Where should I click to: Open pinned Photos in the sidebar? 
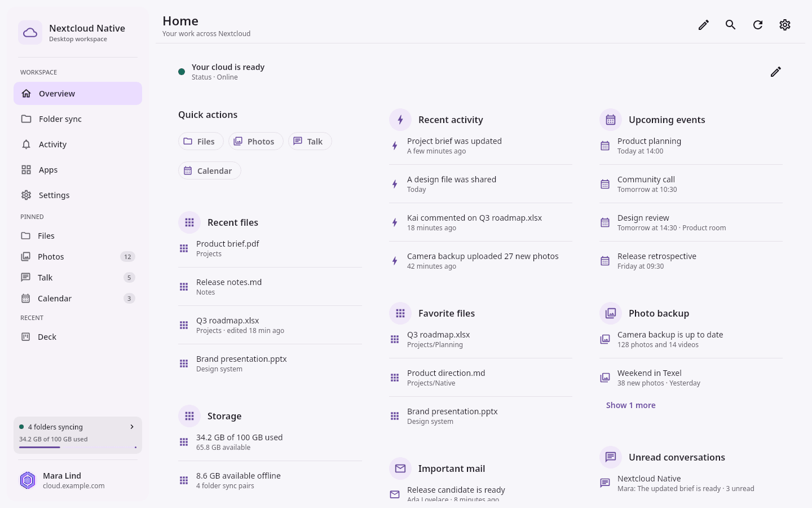pos(78,257)
